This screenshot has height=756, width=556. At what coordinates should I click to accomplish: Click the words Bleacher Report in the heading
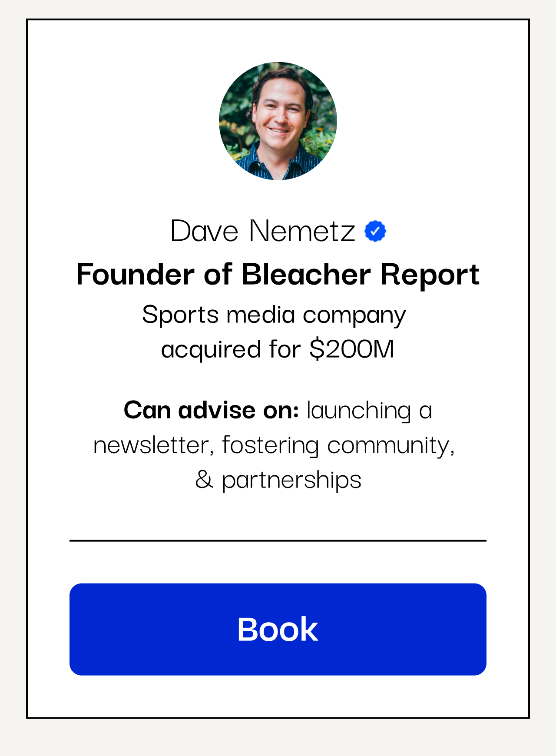tap(361, 275)
